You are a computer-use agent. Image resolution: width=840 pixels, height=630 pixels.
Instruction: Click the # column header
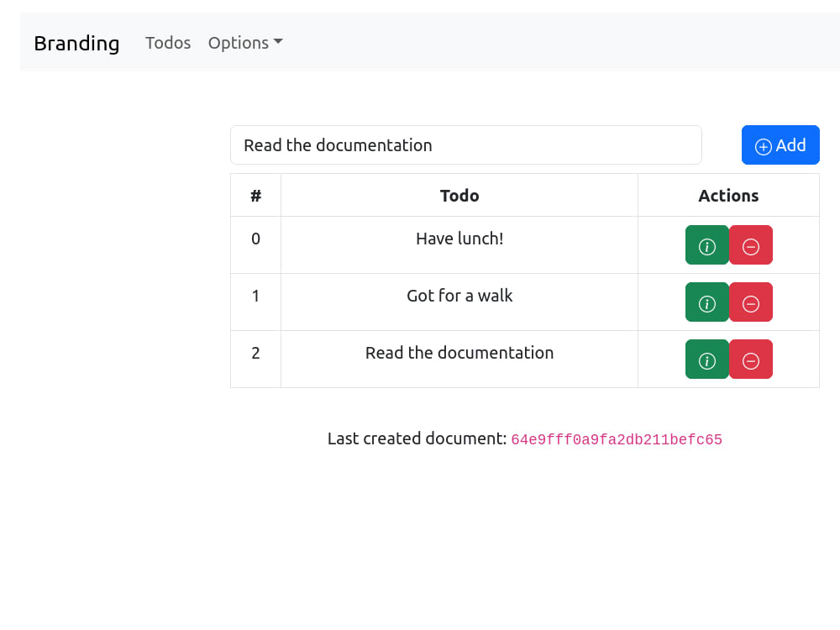[x=255, y=196]
